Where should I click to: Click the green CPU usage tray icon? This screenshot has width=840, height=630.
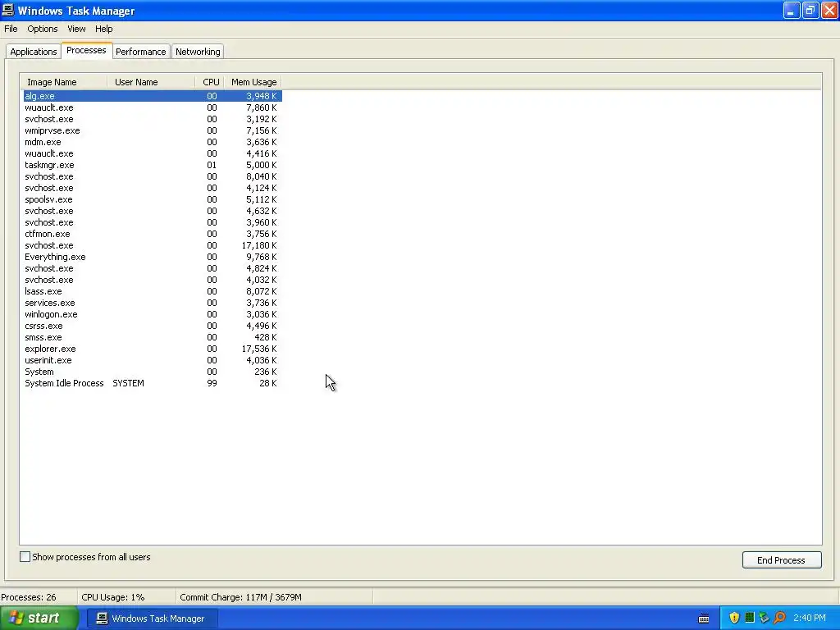[750, 618]
